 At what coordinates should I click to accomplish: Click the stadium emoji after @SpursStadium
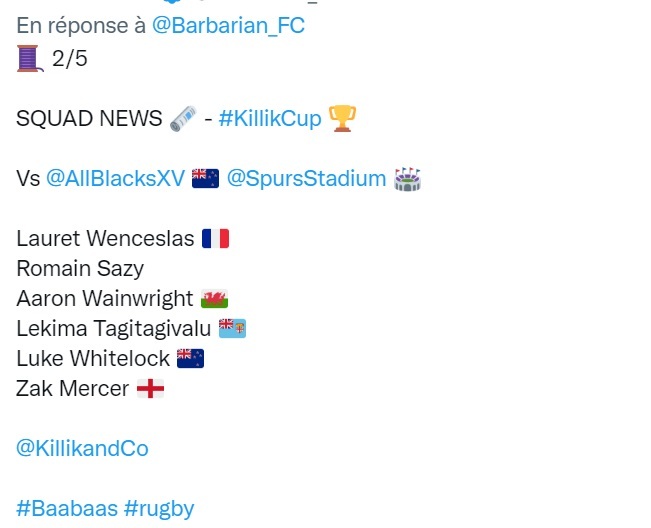pyautogui.click(x=407, y=179)
